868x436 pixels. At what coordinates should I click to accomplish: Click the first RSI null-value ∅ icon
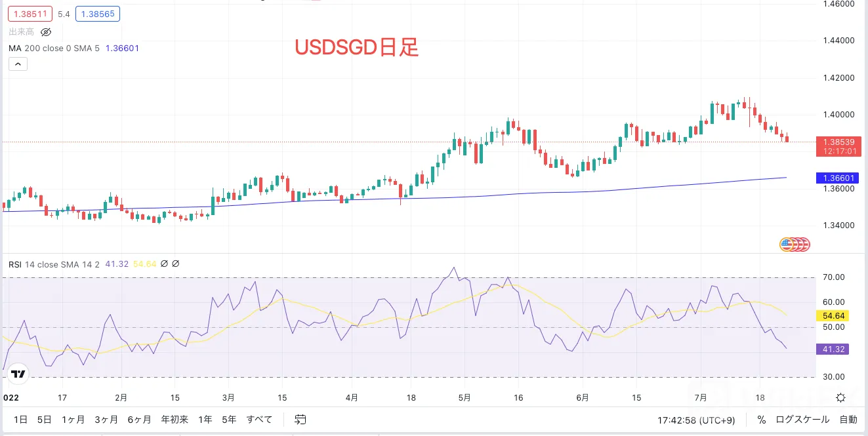pyautogui.click(x=164, y=264)
